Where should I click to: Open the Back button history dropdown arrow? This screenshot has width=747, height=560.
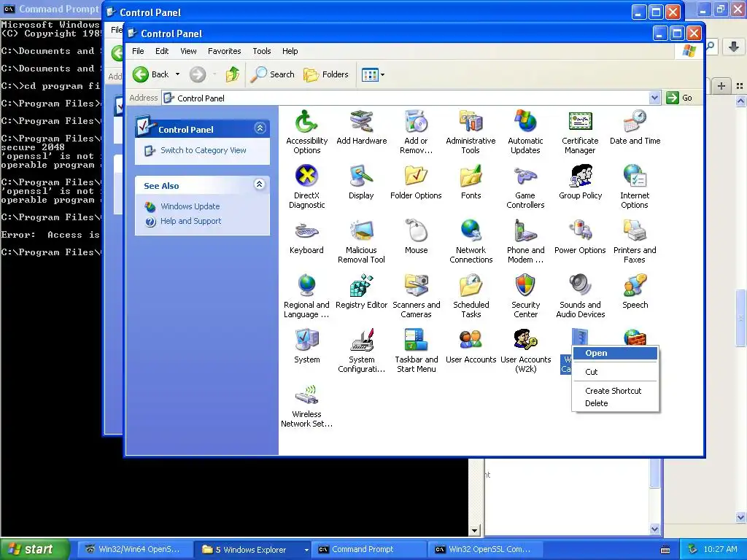pos(178,74)
